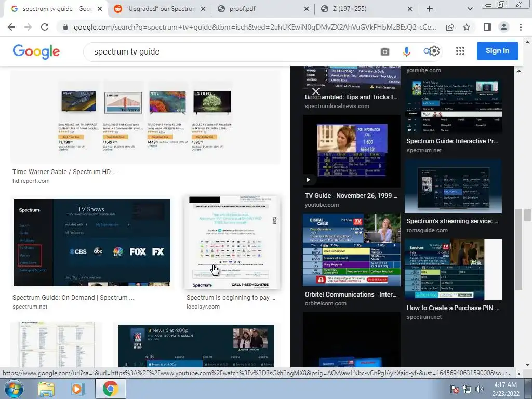Viewport: 532px width, 399px height.
Task: Close the spectrum tv guide tab
Action: point(100,9)
